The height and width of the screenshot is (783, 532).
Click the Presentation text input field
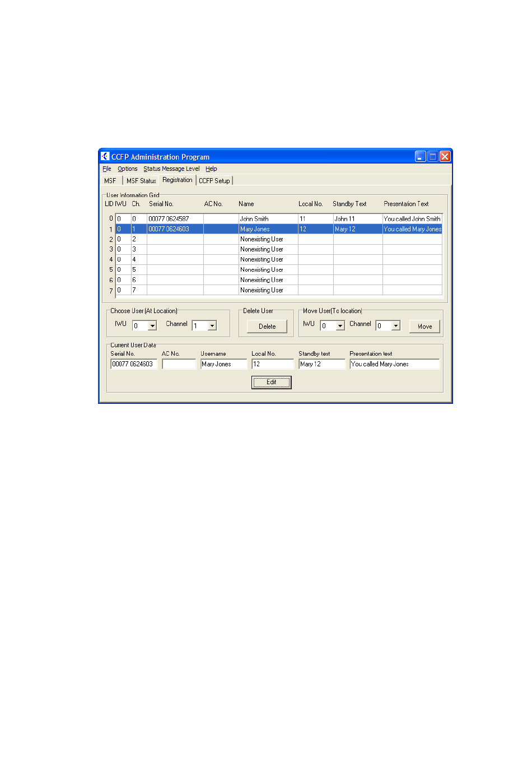click(x=394, y=364)
